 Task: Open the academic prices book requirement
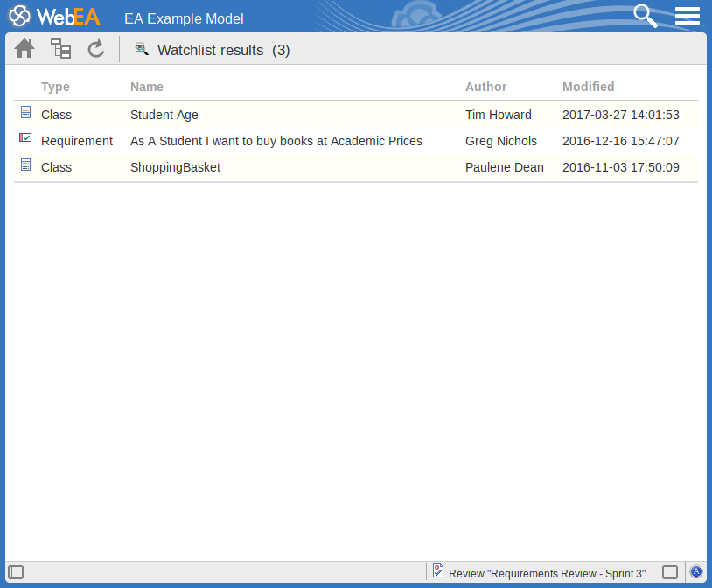pos(276,141)
